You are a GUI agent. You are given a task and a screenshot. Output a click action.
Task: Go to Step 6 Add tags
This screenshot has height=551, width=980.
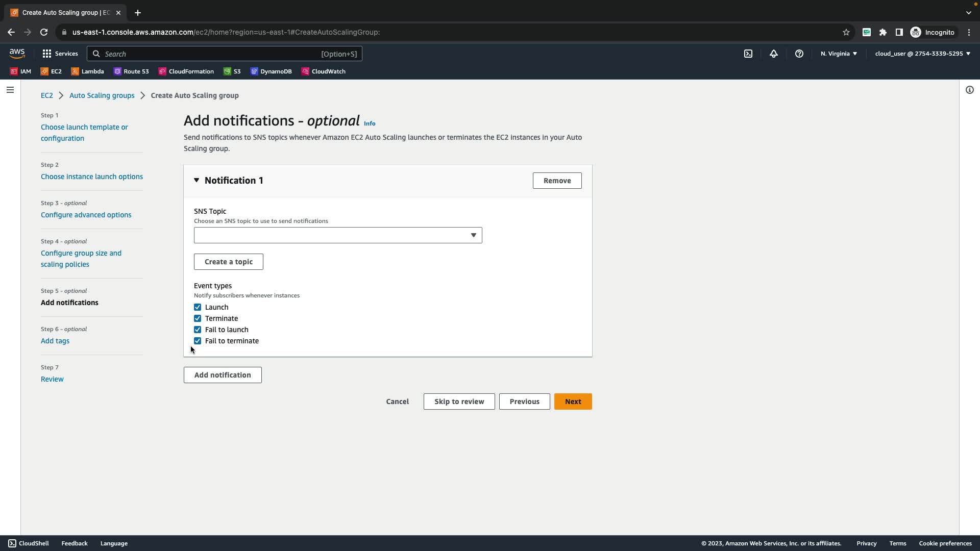[x=55, y=341]
